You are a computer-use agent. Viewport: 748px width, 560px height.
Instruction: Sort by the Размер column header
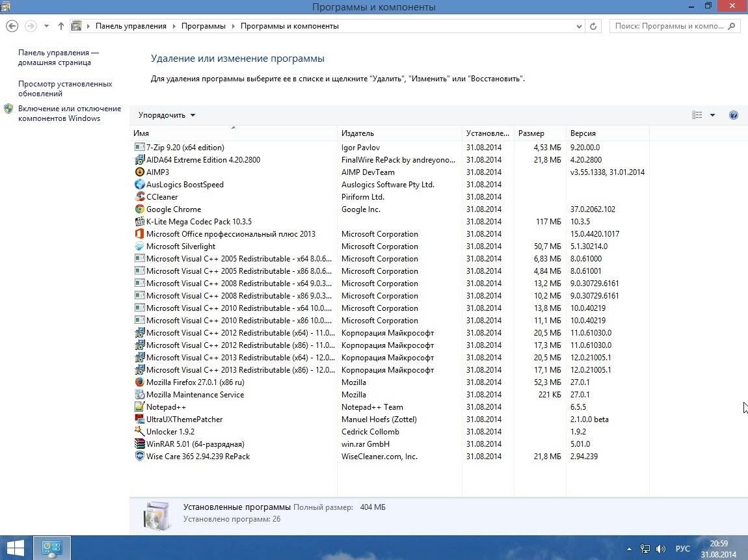point(539,133)
